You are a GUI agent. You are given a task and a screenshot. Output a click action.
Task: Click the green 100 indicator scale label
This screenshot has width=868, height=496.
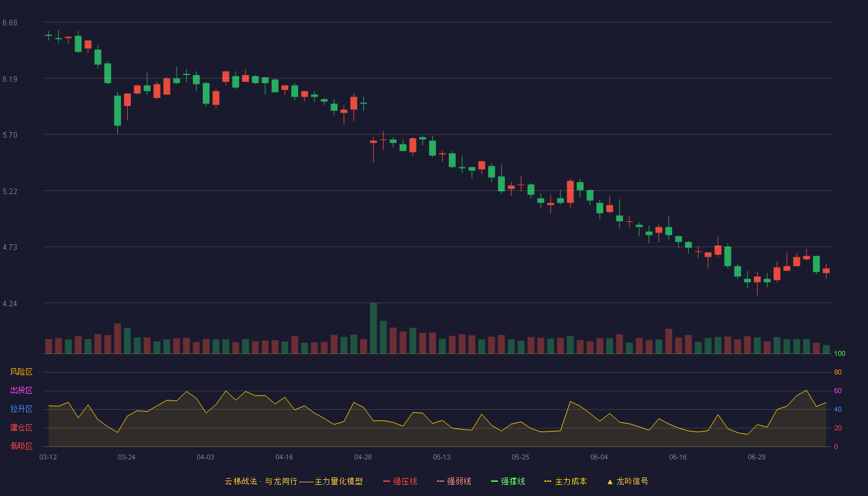coord(839,354)
